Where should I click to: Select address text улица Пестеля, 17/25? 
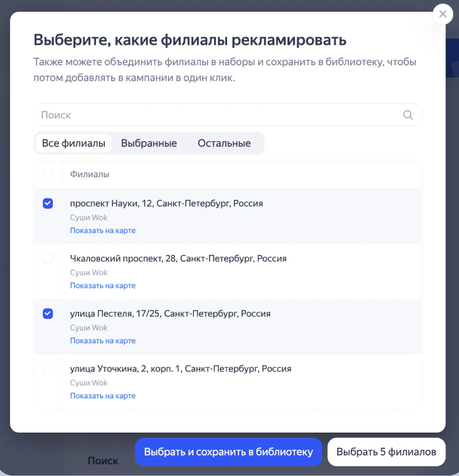[x=170, y=314]
